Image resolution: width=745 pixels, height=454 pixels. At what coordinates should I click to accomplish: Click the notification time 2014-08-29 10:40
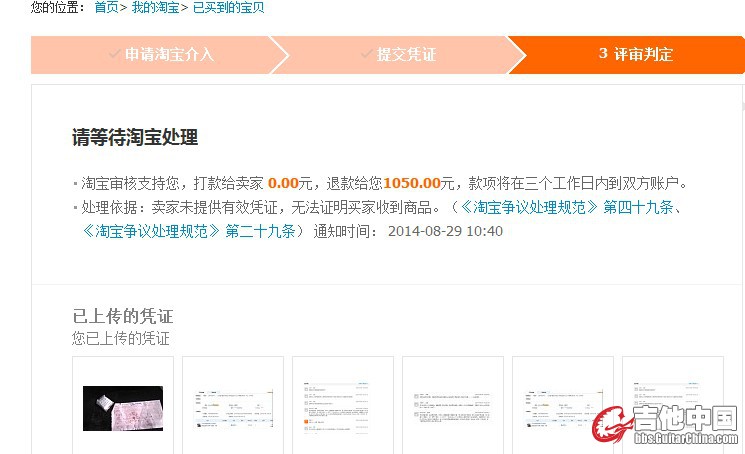(445, 231)
